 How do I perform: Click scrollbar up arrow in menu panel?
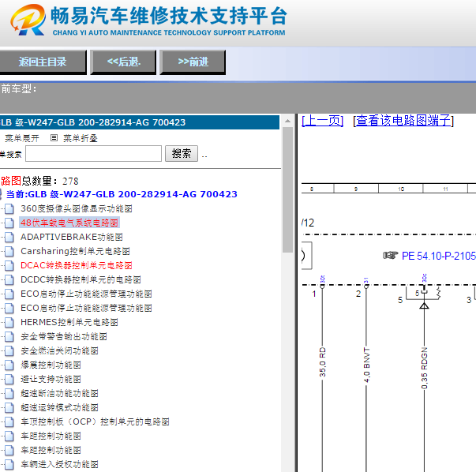pos(287,121)
